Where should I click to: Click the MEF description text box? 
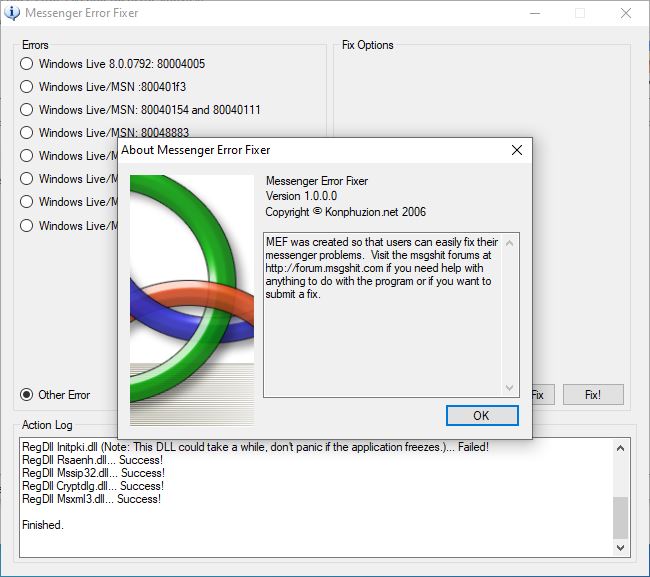tap(391, 315)
